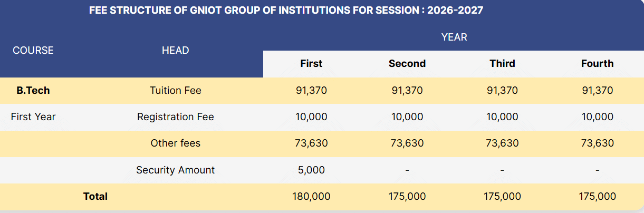
Task: Click the fee structure title heading
Action: click(x=286, y=11)
